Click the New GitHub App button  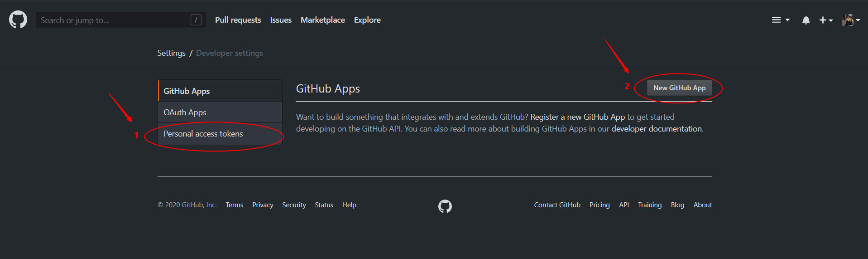click(679, 88)
